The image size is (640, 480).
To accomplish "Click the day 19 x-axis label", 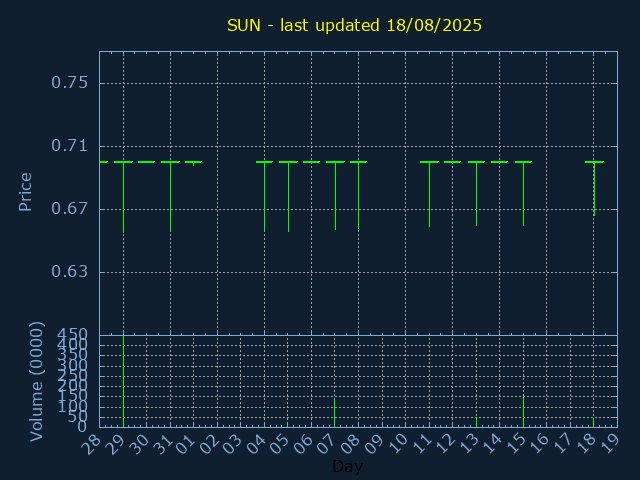I will pyautogui.click(x=609, y=444).
